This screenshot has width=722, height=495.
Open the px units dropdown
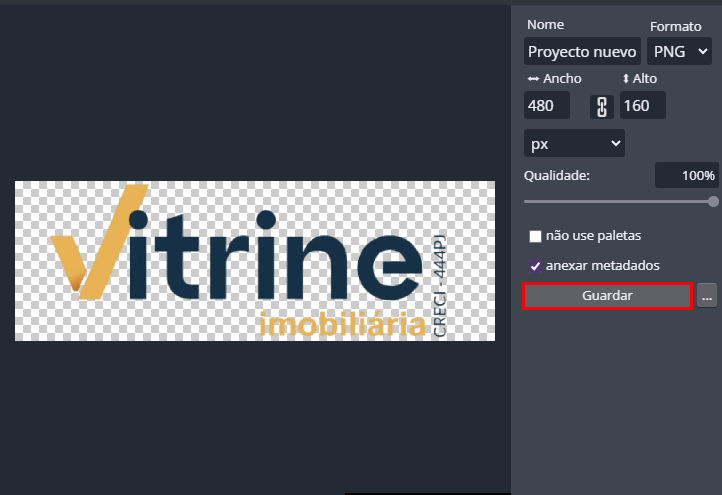click(x=574, y=143)
